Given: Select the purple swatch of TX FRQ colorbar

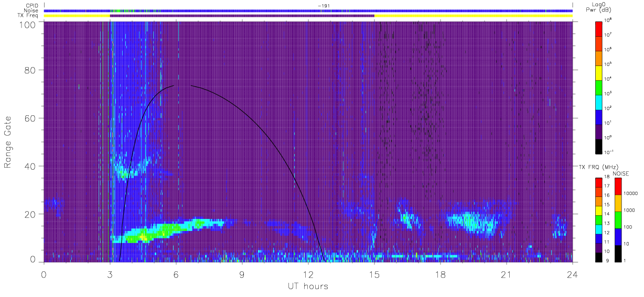Looking at the screenshot, I should click(599, 247).
